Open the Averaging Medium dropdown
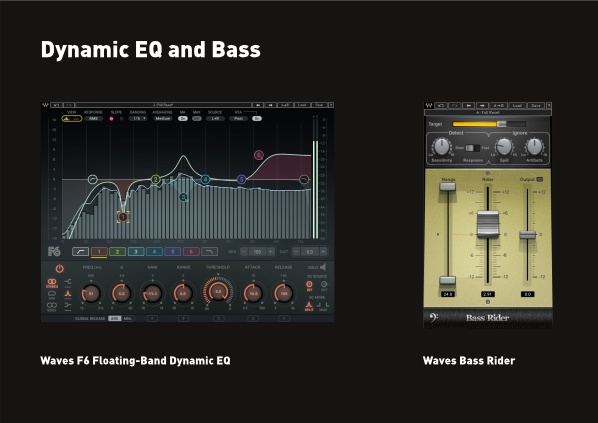The width and height of the screenshot is (598, 423). [x=162, y=119]
